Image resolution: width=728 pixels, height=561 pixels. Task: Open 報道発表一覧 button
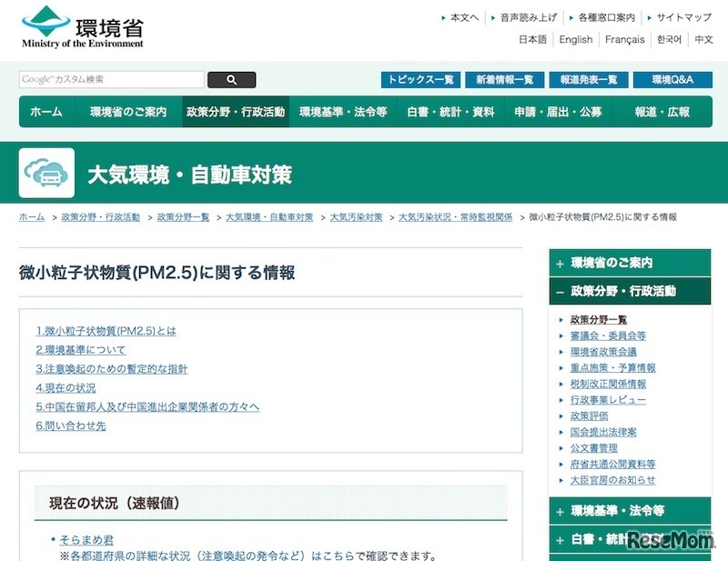pos(589,80)
